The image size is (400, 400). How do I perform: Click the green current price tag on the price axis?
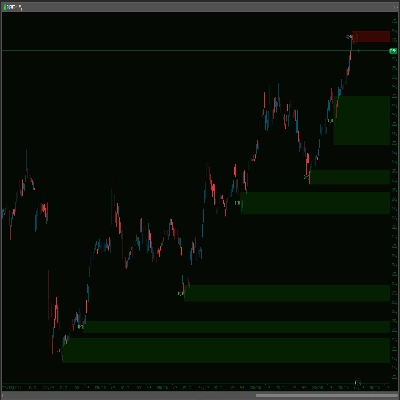(x=393, y=51)
